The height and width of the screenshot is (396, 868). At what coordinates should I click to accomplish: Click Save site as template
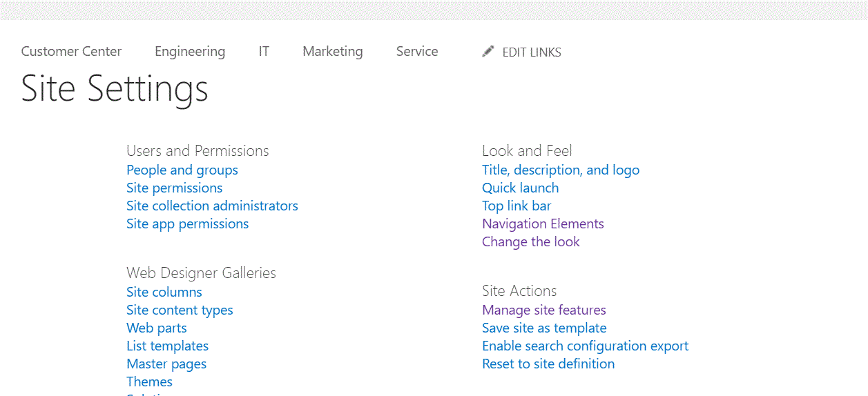(545, 328)
